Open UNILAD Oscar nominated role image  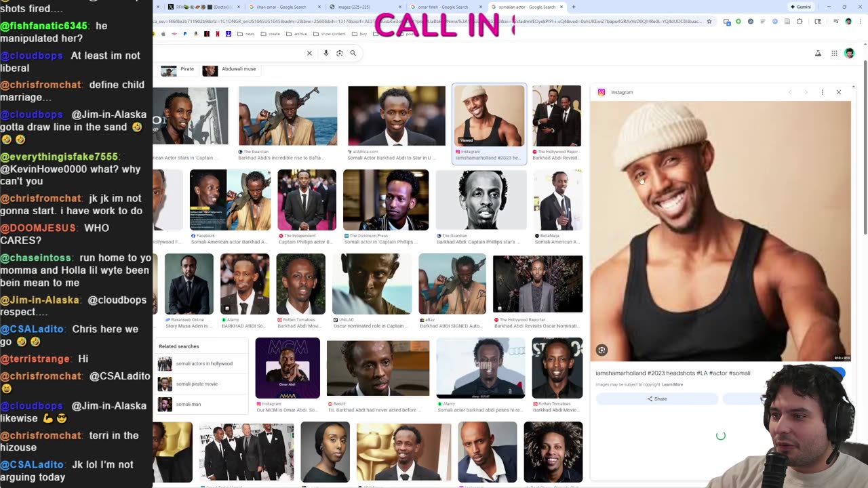coord(372,284)
